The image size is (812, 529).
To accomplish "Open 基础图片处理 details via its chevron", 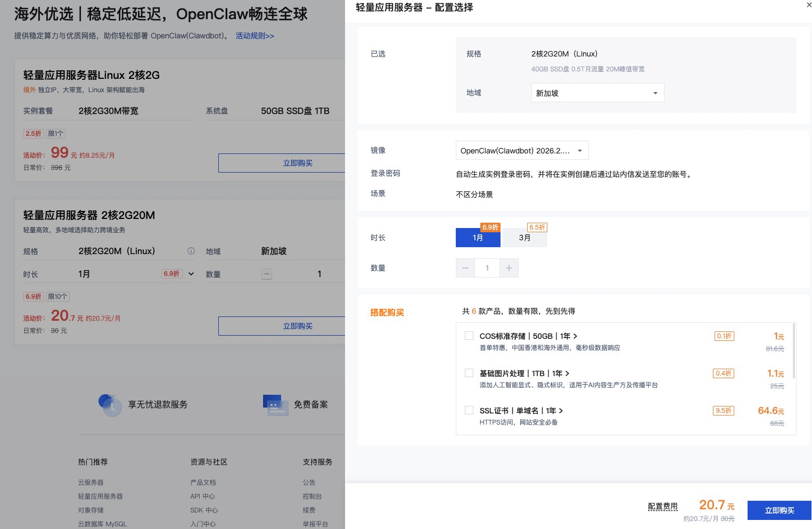I will [x=567, y=373].
